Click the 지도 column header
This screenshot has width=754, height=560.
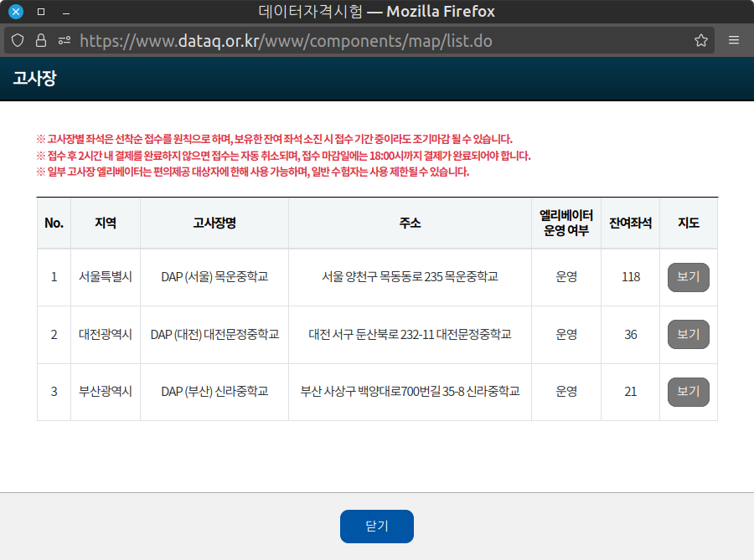(x=688, y=223)
